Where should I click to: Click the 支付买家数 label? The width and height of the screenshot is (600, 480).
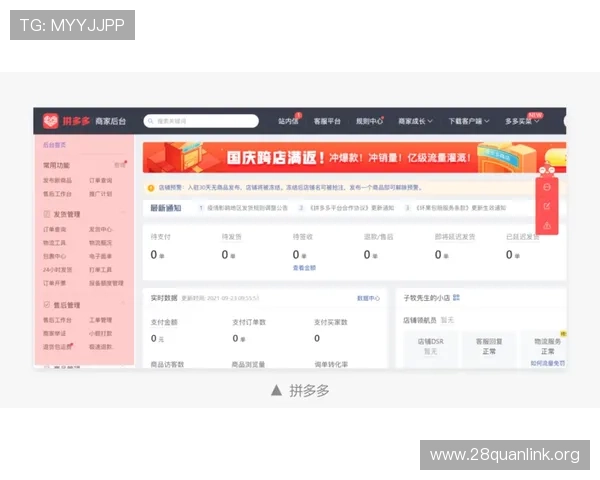coord(331,322)
